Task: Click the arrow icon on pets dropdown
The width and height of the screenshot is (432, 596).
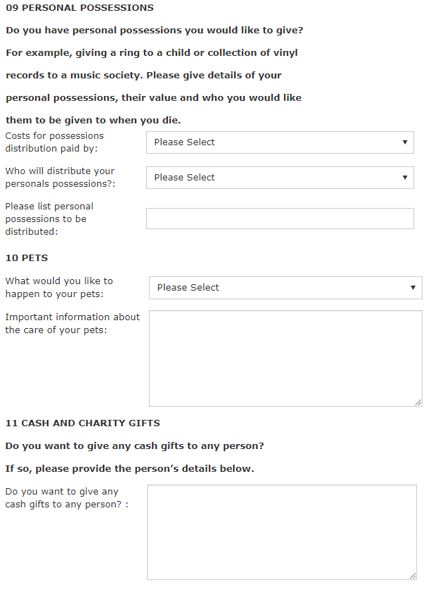Action: [413, 288]
